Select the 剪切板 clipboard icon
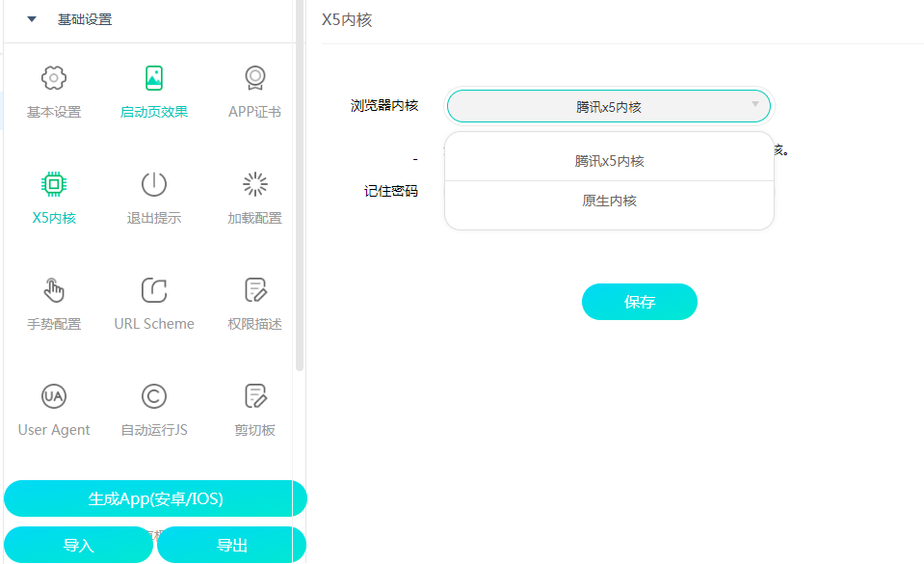924x564 pixels. (255, 396)
